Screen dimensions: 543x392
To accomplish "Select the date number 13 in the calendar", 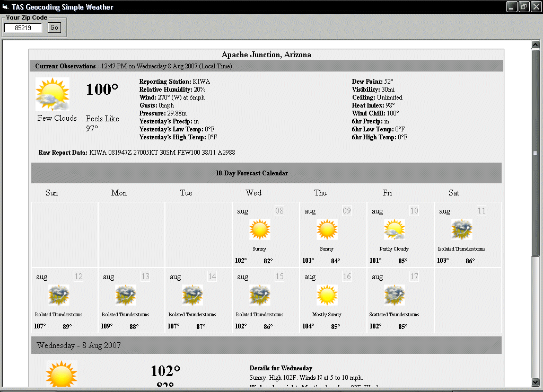I will (145, 277).
